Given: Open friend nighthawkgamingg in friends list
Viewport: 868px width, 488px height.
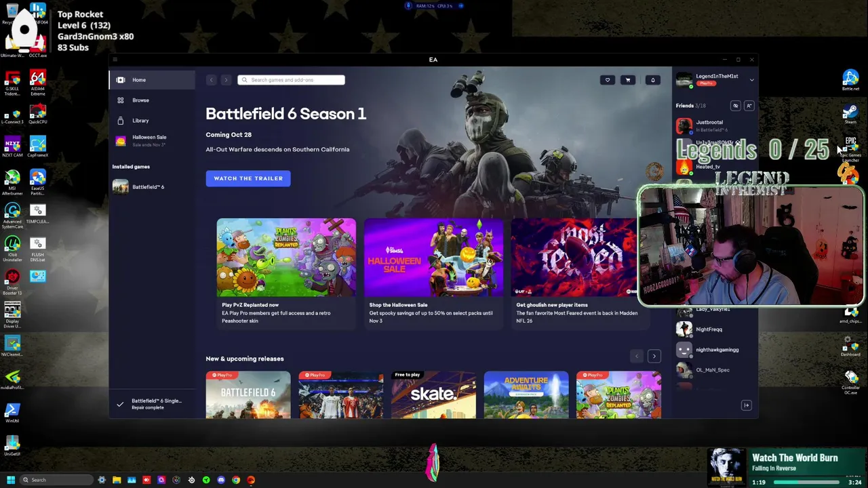Looking at the screenshot, I should (715, 350).
